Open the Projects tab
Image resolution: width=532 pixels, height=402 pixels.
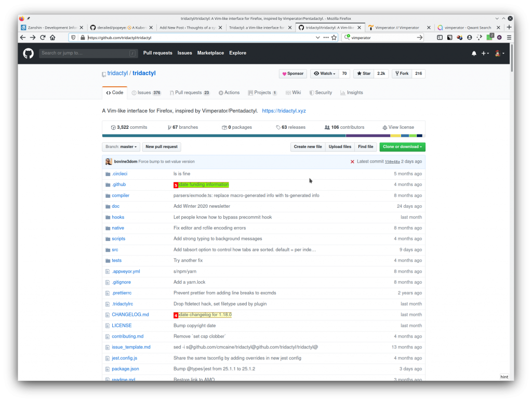point(262,92)
